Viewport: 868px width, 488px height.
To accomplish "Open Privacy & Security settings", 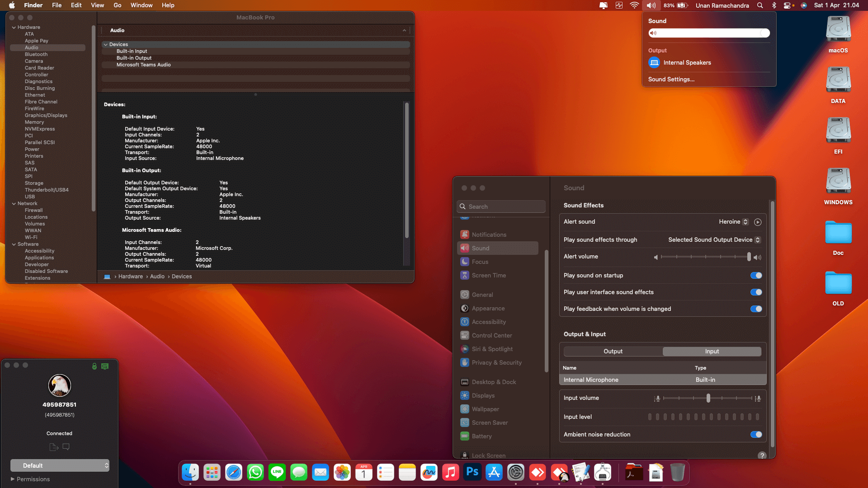I will coord(496,362).
